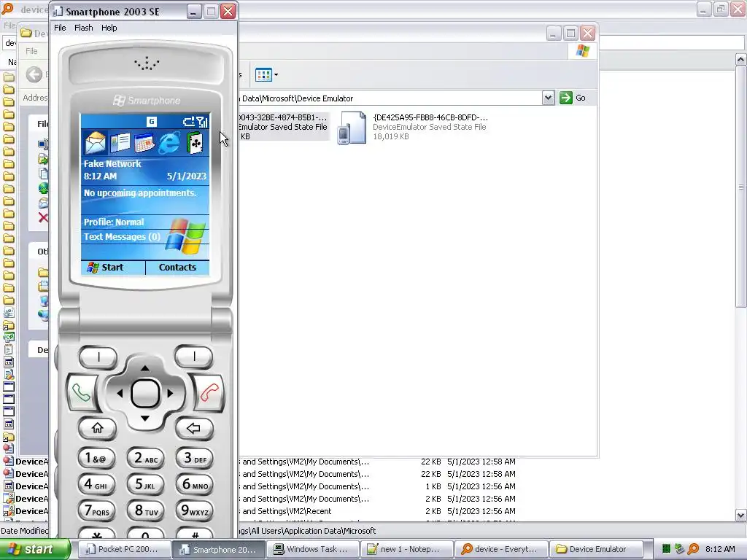Screen dimensions: 747x560
Task: Click Back button in Device Emulator explorer
Action: [34, 75]
